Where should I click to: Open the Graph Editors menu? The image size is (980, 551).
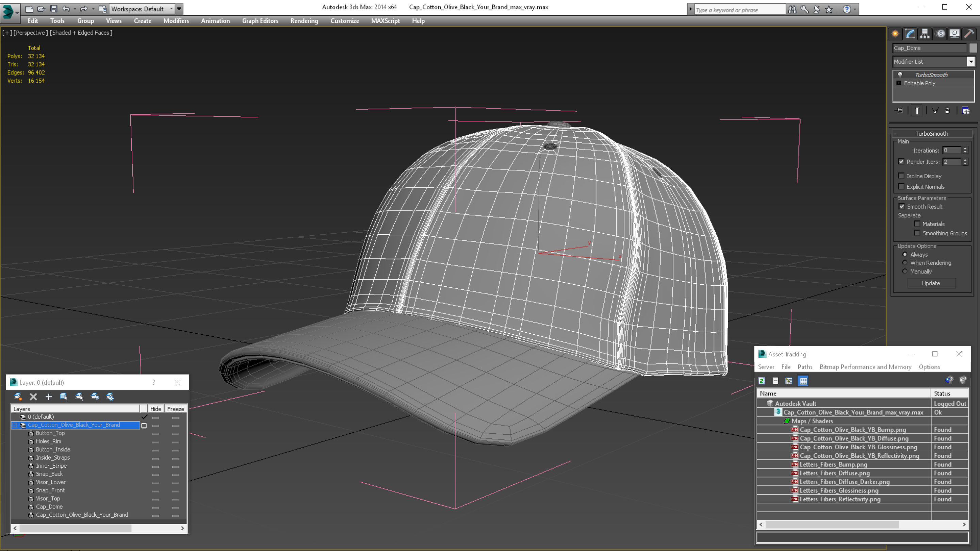click(x=260, y=21)
